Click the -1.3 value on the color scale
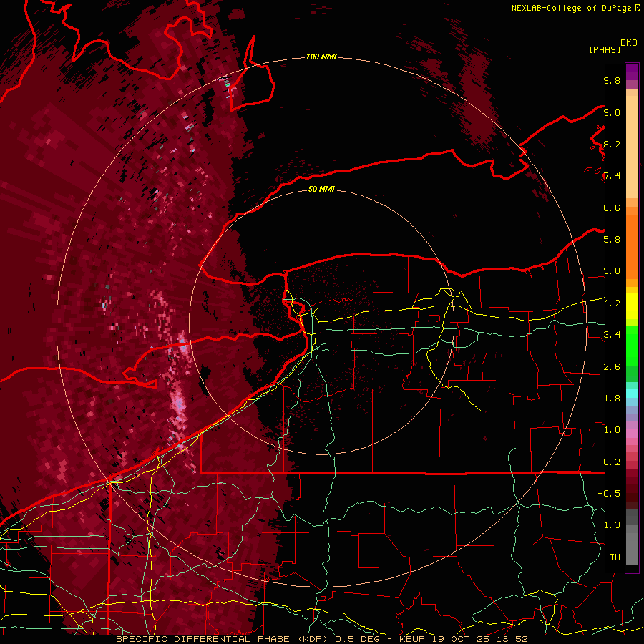 [x=609, y=525]
